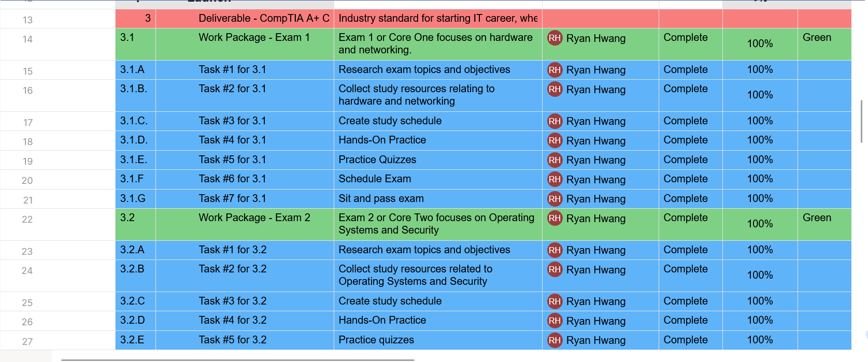This screenshot has width=868, height=362.
Task: Click the RH avatar in row 27
Action: pos(554,340)
